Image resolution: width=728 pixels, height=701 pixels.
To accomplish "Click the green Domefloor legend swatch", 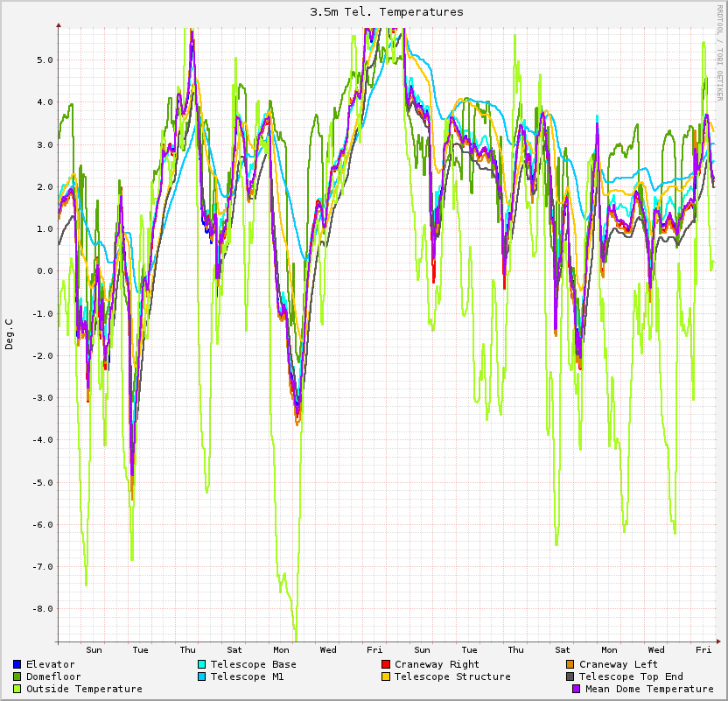I will (x=17, y=676).
